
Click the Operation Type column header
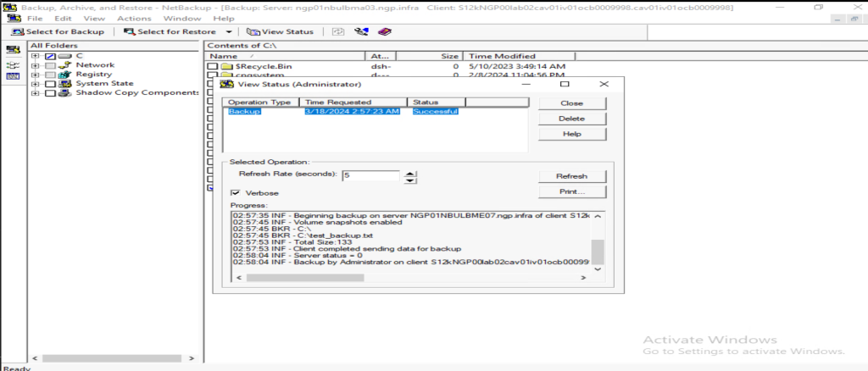point(261,102)
